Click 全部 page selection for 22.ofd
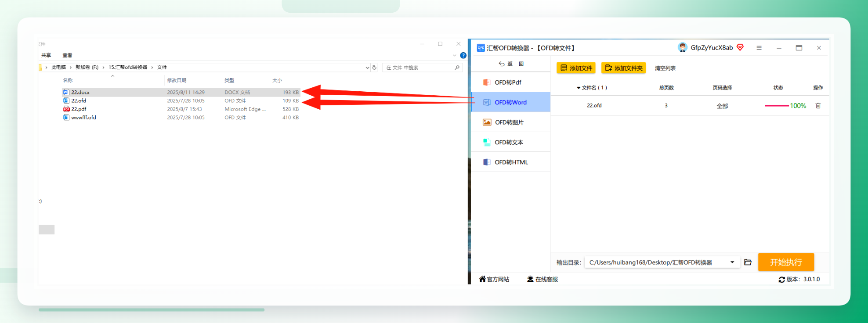Screen dimensions: 868x323 click(722, 106)
